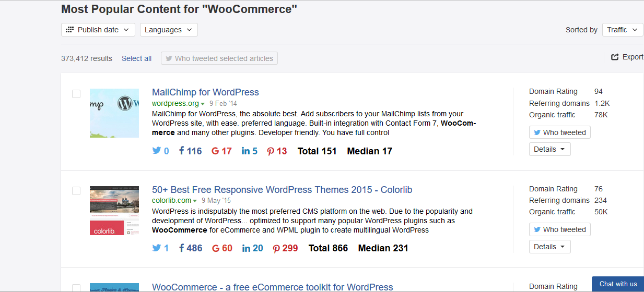Click LinkedIn share icon showing 5
This screenshot has width=644, height=292.
pyautogui.click(x=245, y=151)
